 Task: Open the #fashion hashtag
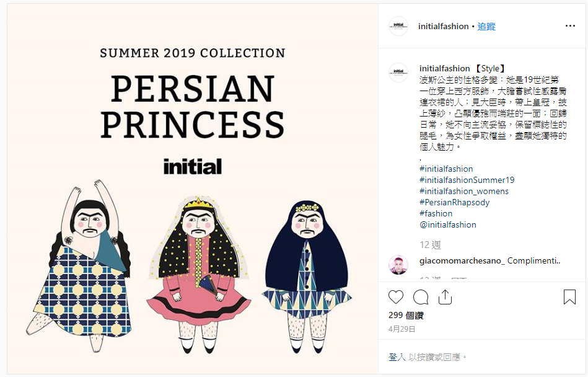(436, 213)
